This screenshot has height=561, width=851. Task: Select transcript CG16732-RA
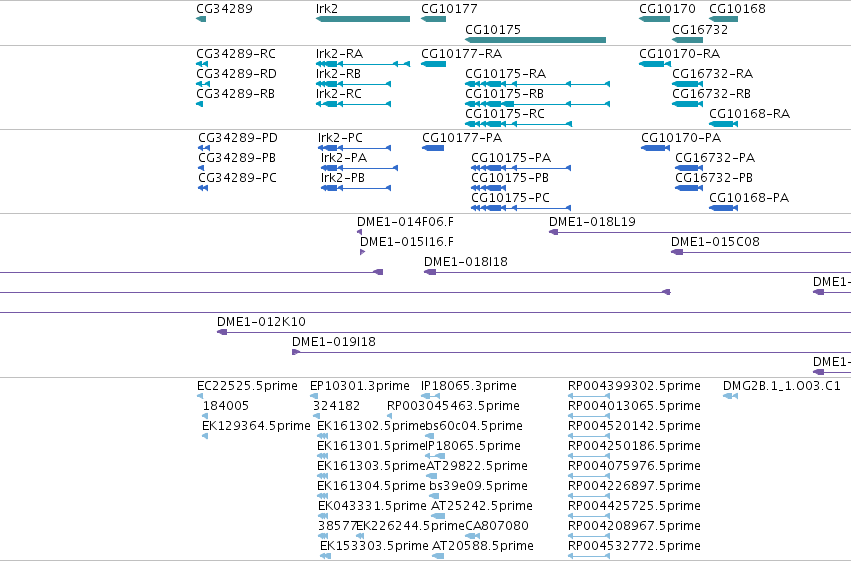713,74
